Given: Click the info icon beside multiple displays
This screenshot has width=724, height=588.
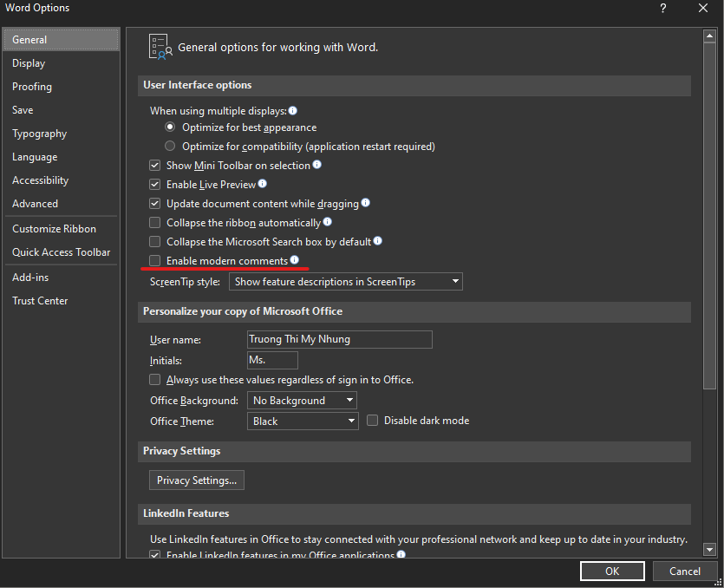Looking at the screenshot, I should coord(293,110).
